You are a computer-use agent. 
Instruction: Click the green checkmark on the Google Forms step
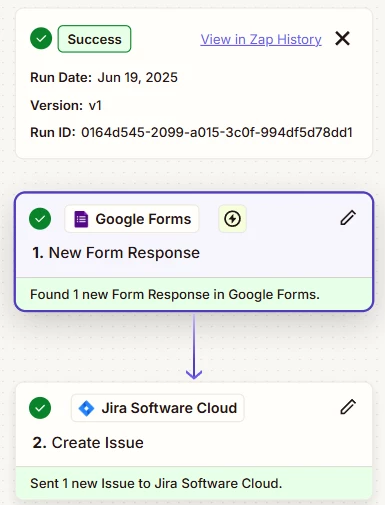(40, 219)
